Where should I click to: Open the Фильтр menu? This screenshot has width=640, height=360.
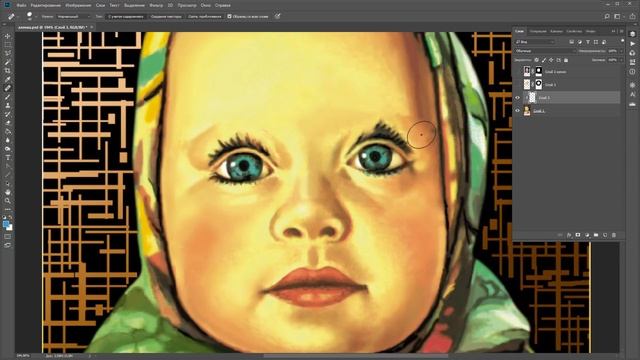pyautogui.click(x=156, y=5)
